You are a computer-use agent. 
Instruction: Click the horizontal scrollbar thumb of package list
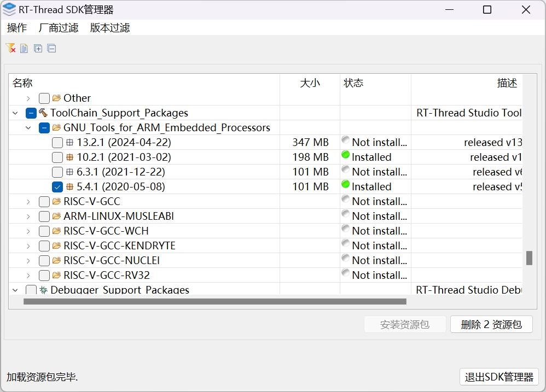point(215,302)
